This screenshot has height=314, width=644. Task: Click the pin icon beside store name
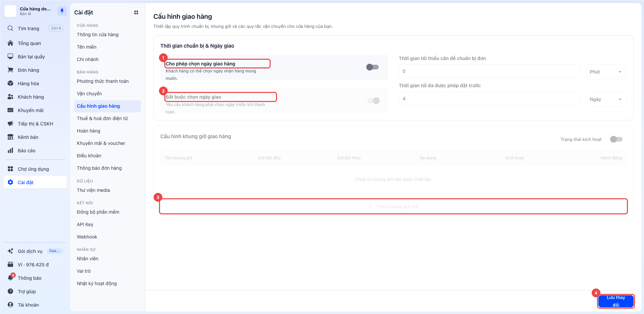[x=62, y=11]
